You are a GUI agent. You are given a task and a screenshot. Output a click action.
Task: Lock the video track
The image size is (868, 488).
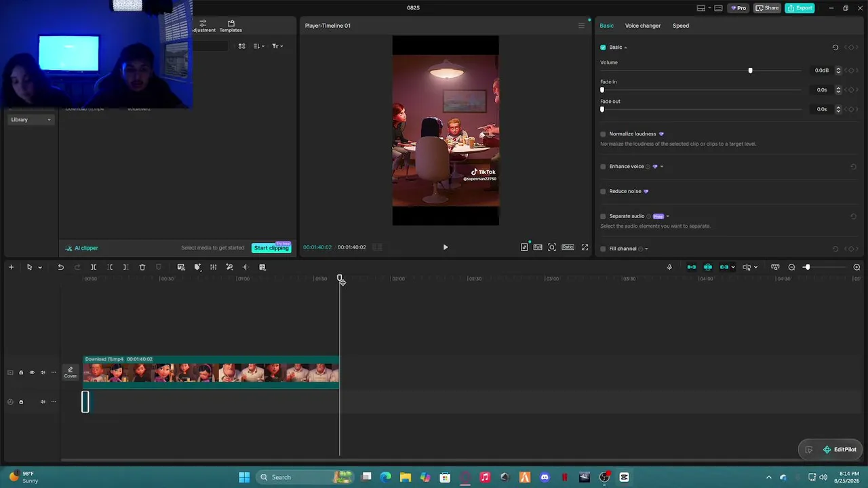coord(21,372)
